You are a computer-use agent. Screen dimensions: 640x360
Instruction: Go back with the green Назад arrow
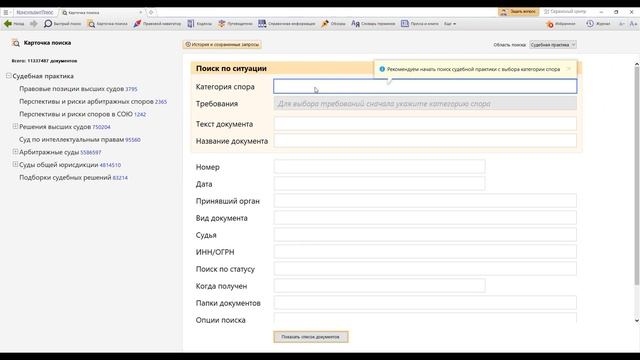point(13,24)
